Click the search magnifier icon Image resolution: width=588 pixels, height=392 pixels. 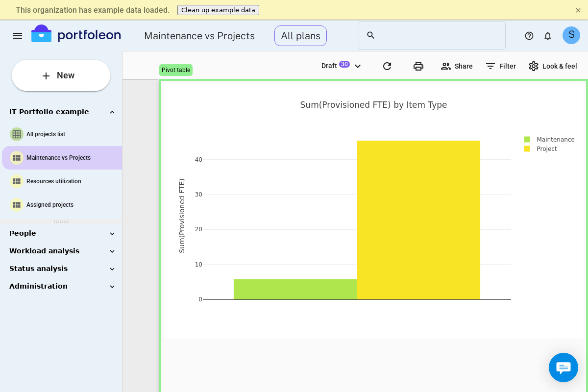coord(371,35)
